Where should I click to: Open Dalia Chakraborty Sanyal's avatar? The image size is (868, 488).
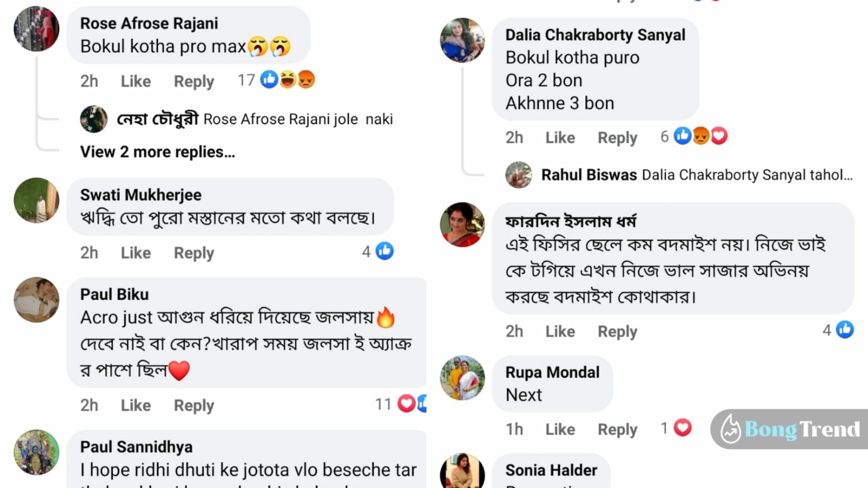pos(462,40)
